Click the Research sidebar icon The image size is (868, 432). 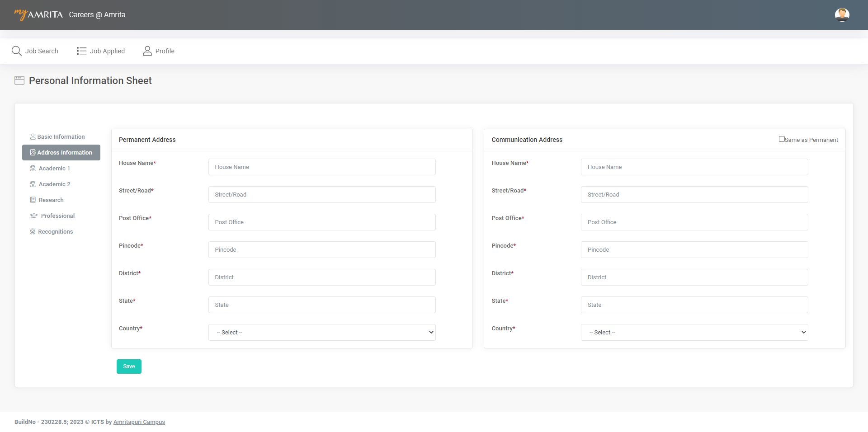33,200
